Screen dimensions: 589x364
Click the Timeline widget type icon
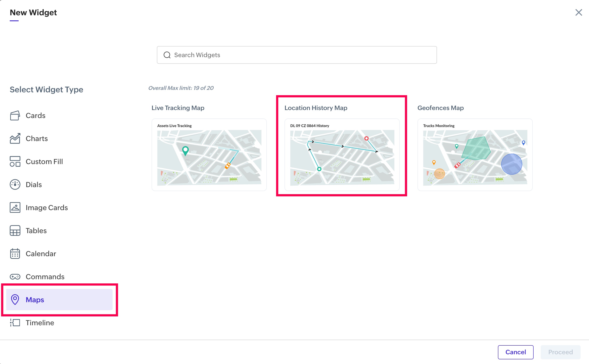coord(15,323)
